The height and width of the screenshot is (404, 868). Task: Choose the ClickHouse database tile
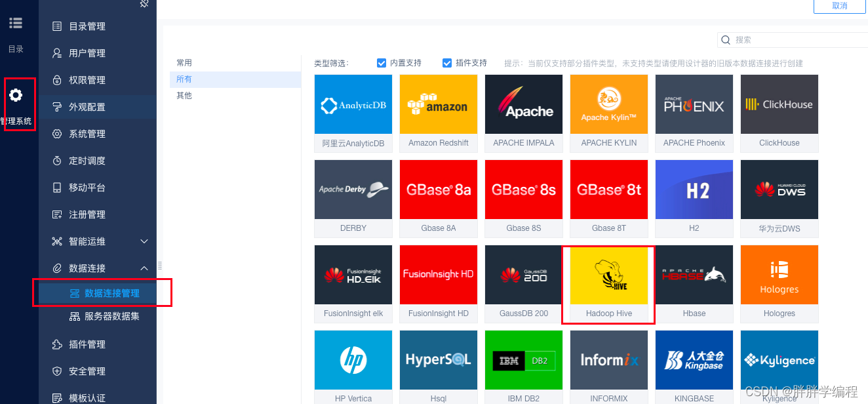pos(779,113)
